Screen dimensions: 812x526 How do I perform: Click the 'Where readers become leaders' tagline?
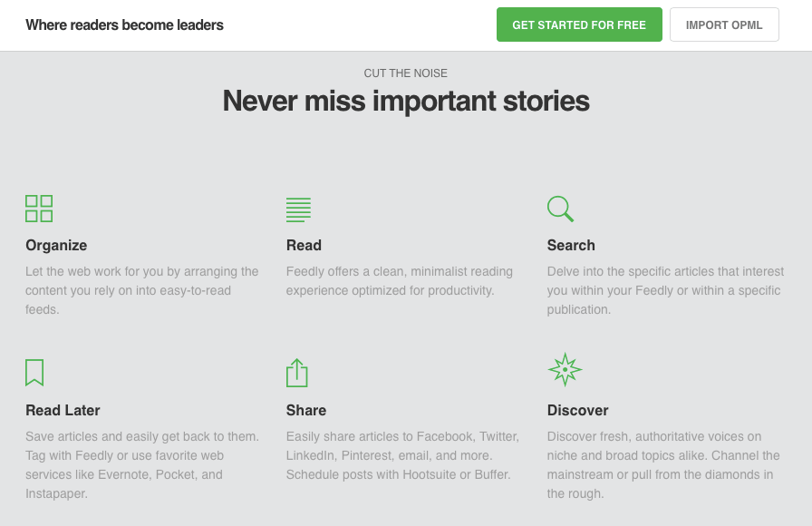[x=125, y=25]
